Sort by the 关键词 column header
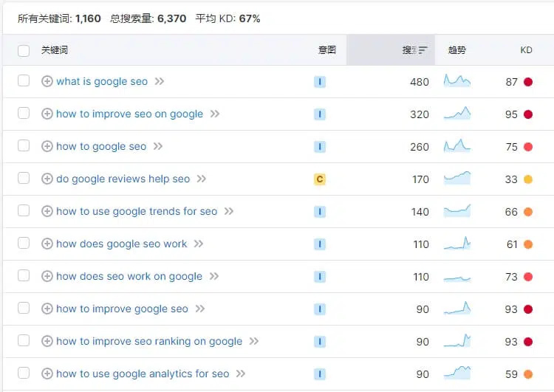 tap(55, 50)
